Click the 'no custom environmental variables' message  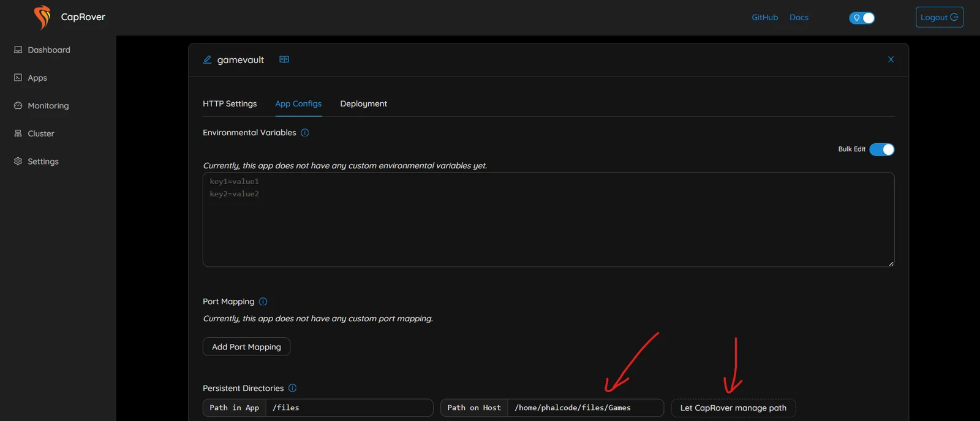[345, 166]
